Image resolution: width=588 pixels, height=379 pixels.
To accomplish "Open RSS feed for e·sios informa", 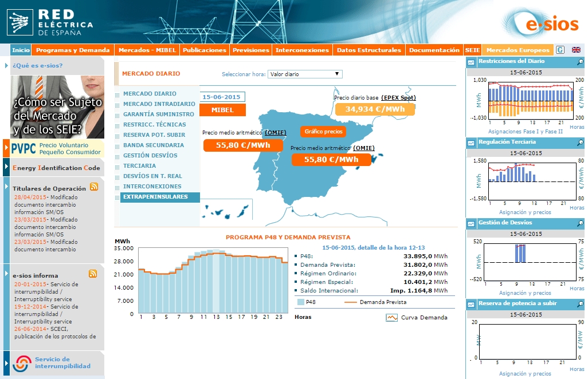I will click(93, 274).
